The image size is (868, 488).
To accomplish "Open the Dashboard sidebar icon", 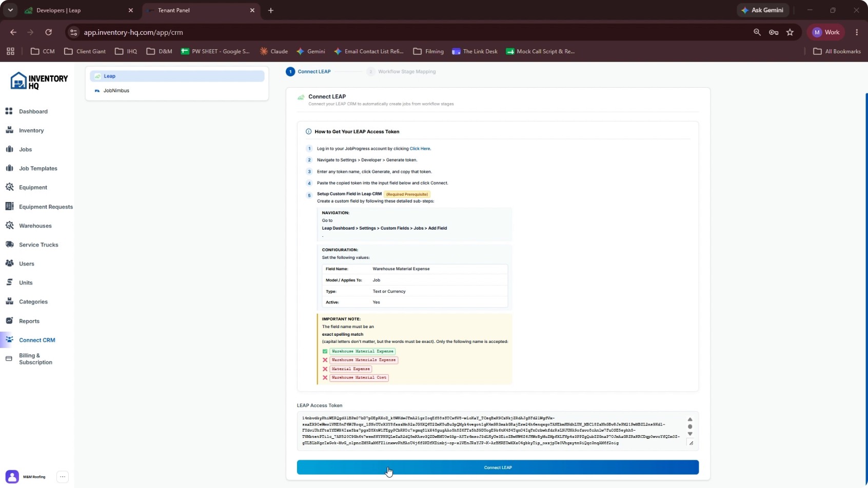I will coord(9,111).
